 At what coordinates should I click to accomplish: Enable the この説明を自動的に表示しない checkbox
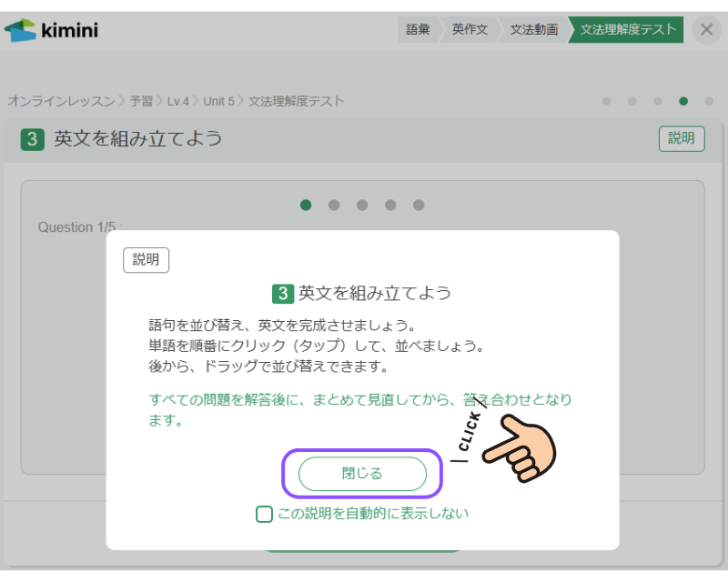click(x=264, y=515)
